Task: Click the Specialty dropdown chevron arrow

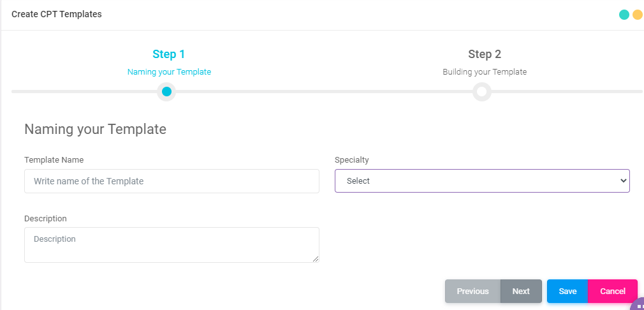Action: [624, 181]
